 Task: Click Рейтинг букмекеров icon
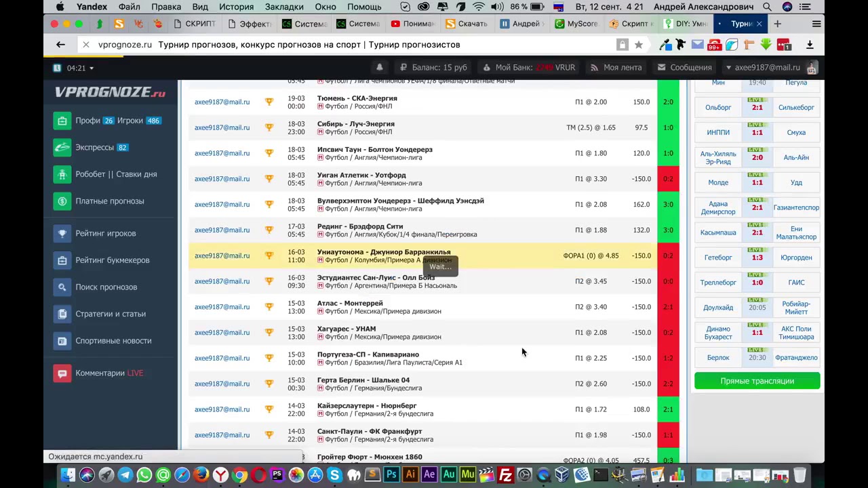pos(62,260)
